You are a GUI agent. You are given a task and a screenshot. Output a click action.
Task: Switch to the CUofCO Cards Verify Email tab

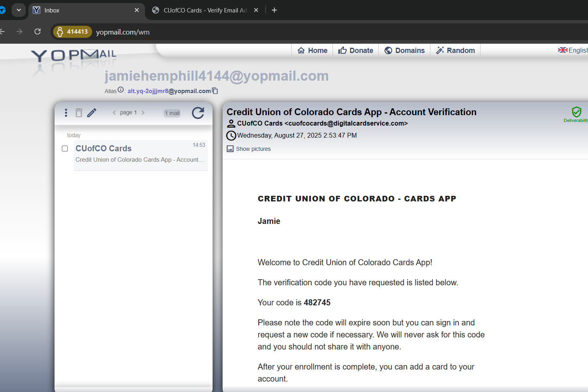(205, 10)
